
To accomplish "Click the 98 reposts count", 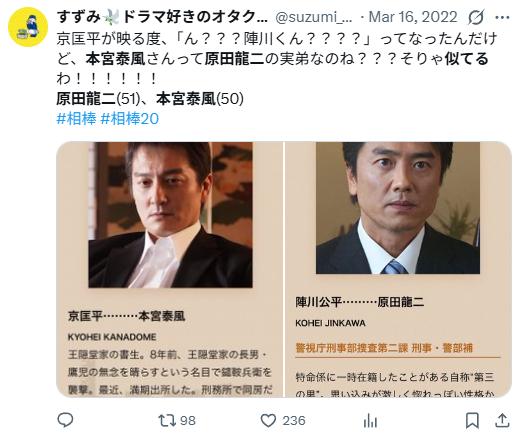I will [x=187, y=421].
